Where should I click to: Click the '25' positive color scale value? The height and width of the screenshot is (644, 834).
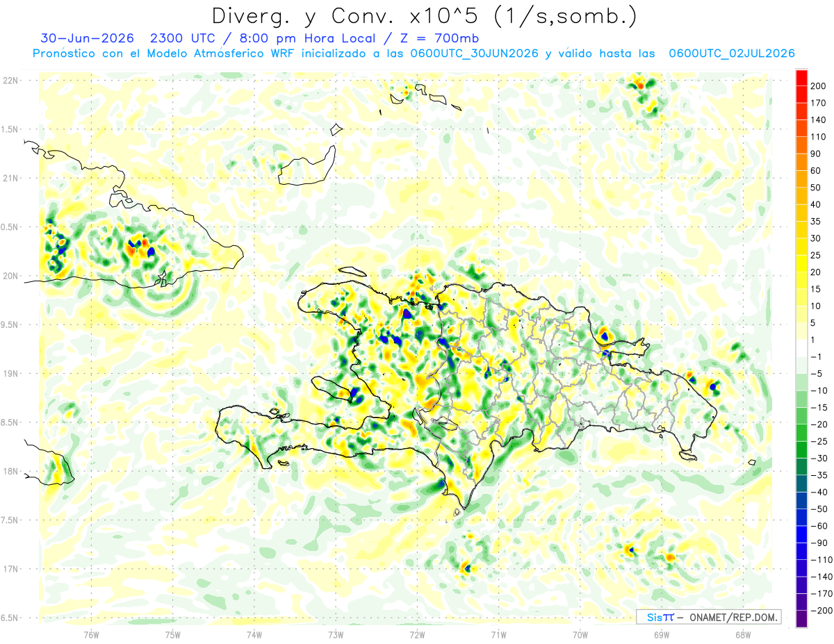coord(817,255)
